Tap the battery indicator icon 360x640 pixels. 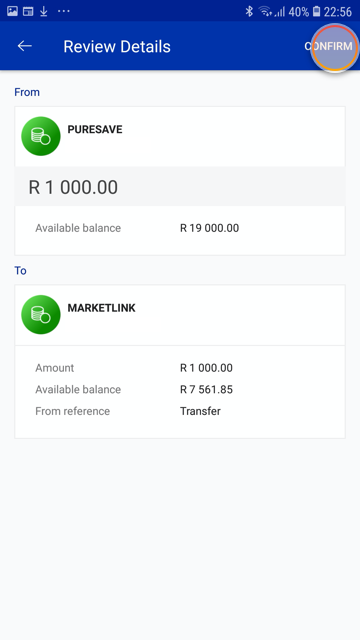pyautogui.click(x=316, y=11)
